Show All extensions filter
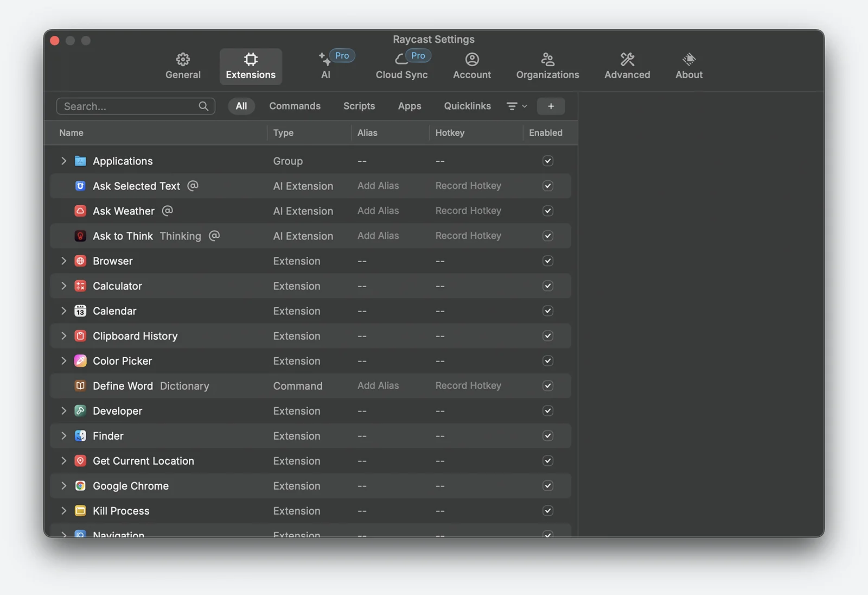868x595 pixels. tap(241, 106)
